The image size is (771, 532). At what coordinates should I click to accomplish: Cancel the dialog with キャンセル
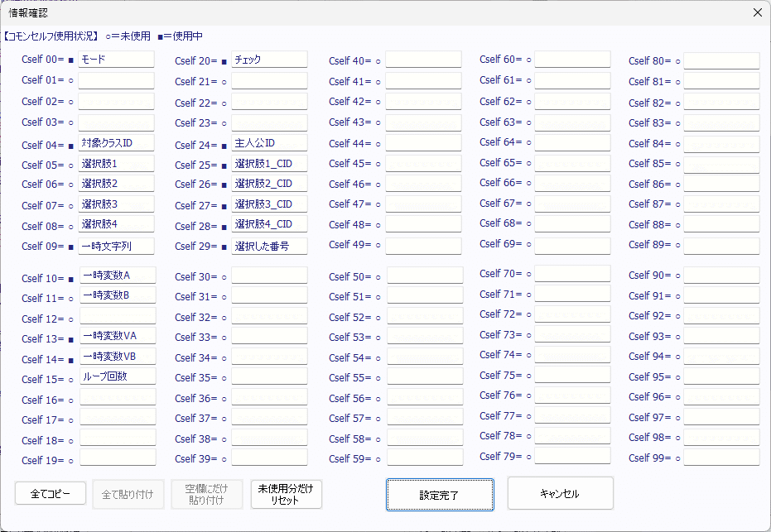(560, 493)
